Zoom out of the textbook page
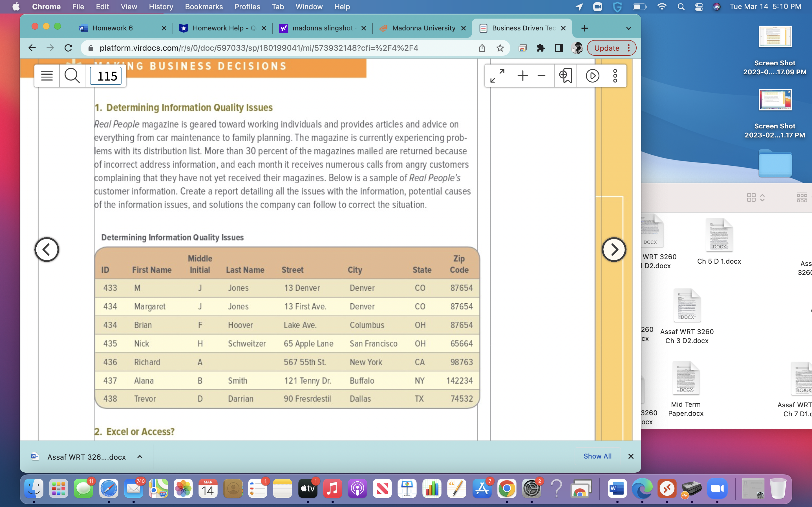The width and height of the screenshot is (812, 507). click(541, 76)
